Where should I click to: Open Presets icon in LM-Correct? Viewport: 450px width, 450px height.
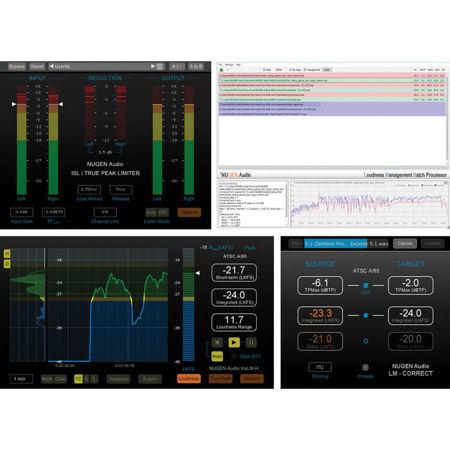365,367
